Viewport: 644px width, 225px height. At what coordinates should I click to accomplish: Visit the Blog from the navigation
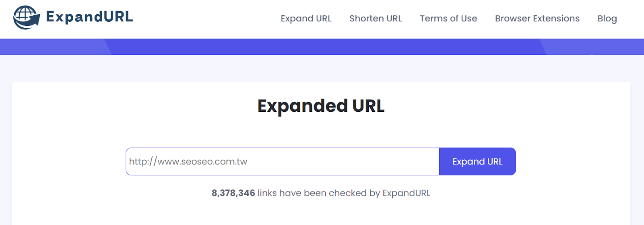607,19
